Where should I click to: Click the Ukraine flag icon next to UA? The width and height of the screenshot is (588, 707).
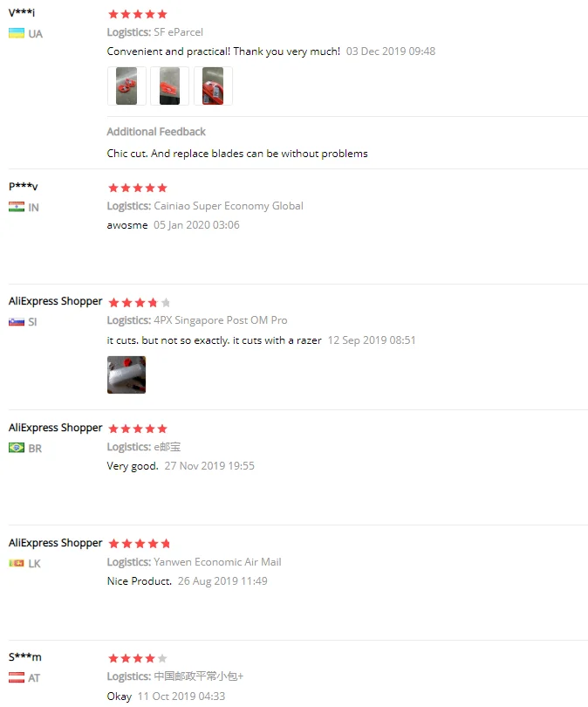pyautogui.click(x=17, y=33)
